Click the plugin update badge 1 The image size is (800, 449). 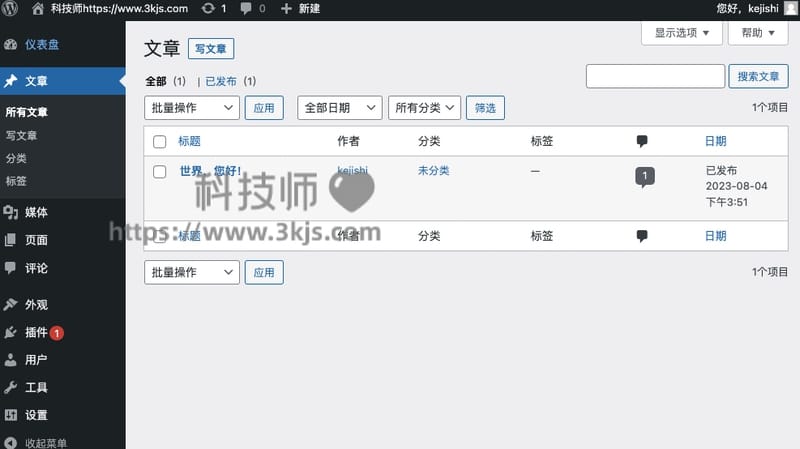coord(57,333)
